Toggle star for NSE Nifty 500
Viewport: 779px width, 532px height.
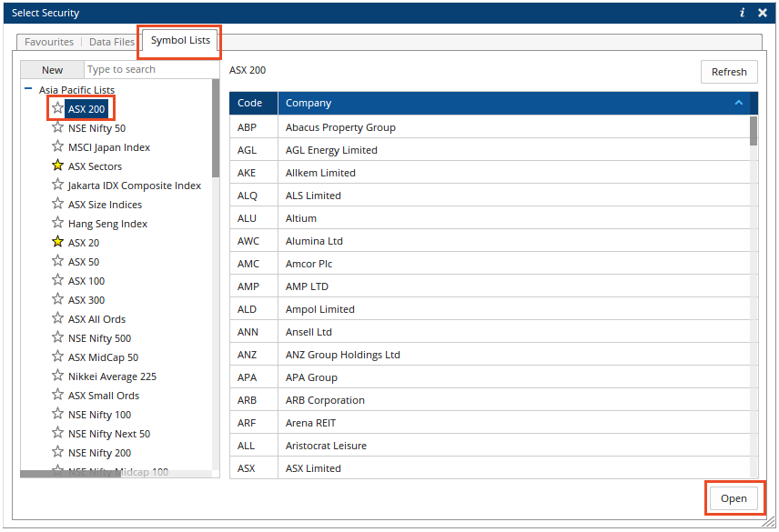point(57,337)
